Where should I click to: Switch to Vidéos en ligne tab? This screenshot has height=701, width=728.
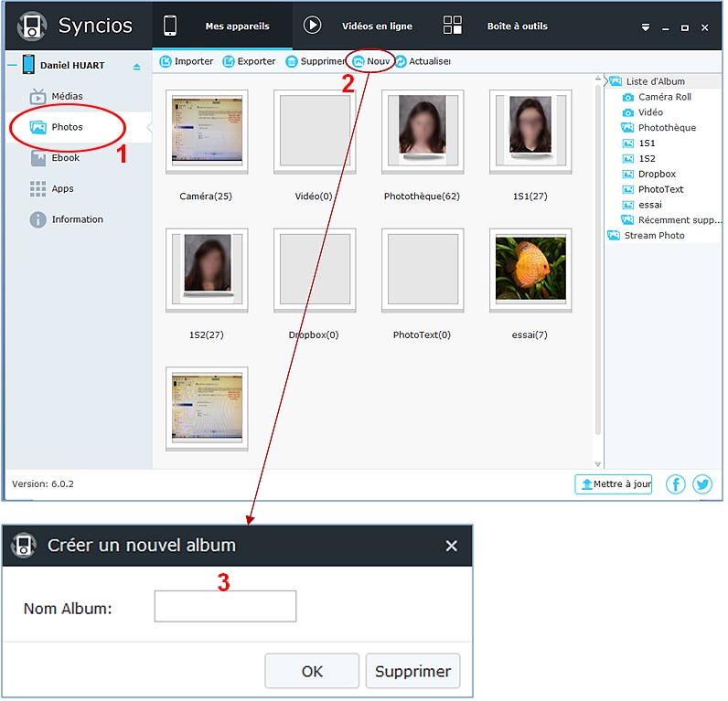click(x=379, y=27)
